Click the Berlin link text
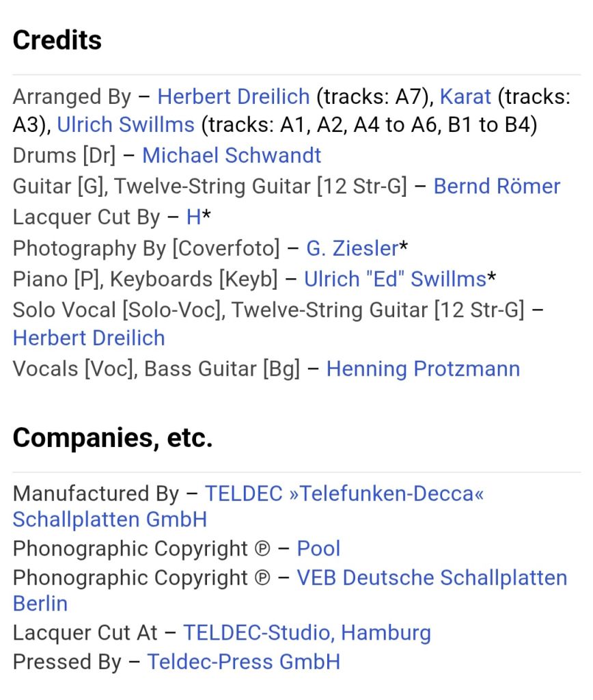 pyautogui.click(x=40, y=604)
